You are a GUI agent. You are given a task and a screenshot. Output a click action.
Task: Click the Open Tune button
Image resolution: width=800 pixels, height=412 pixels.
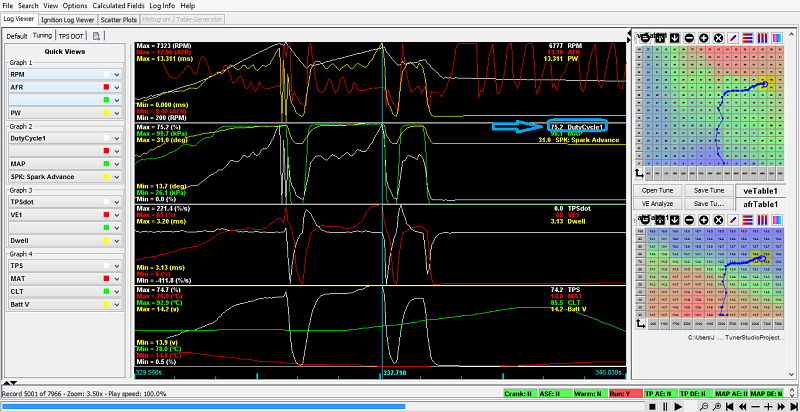[657, 190]
